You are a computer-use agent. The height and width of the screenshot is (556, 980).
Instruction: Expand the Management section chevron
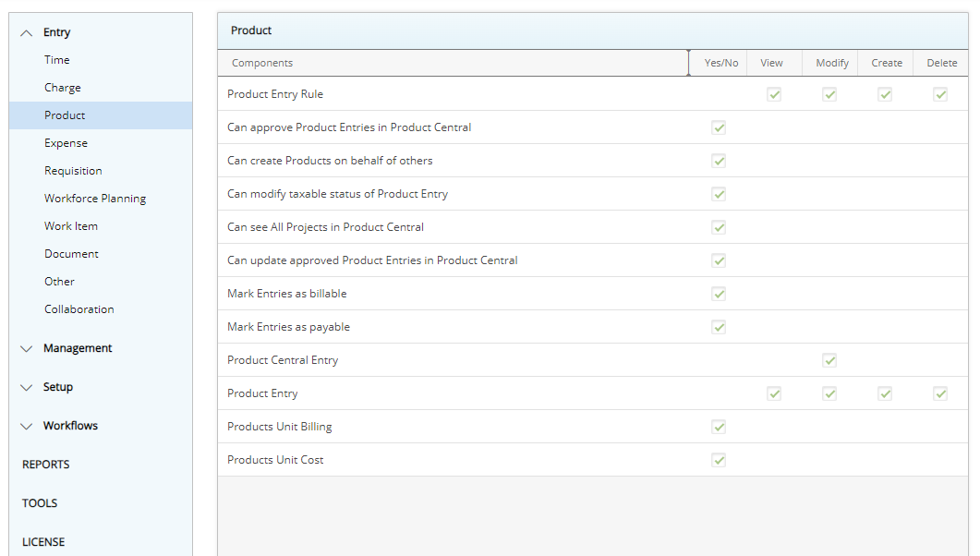click(x=26, y=348)
